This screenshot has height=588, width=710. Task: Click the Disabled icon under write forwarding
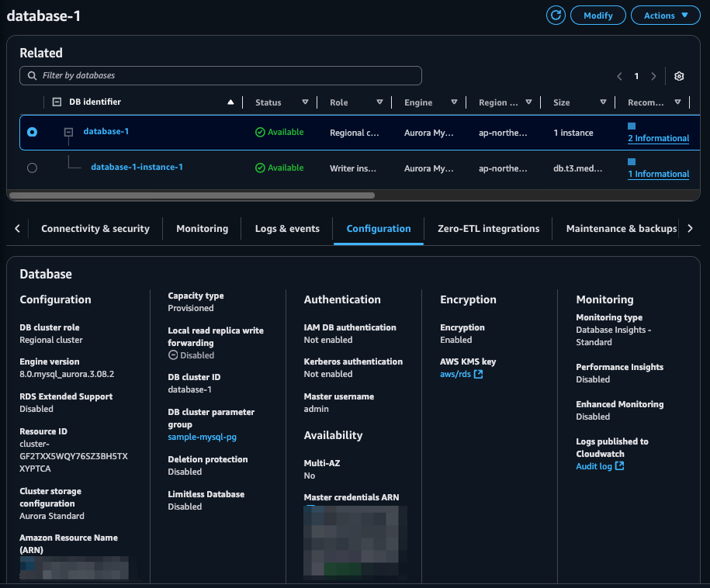coord(173,355)
